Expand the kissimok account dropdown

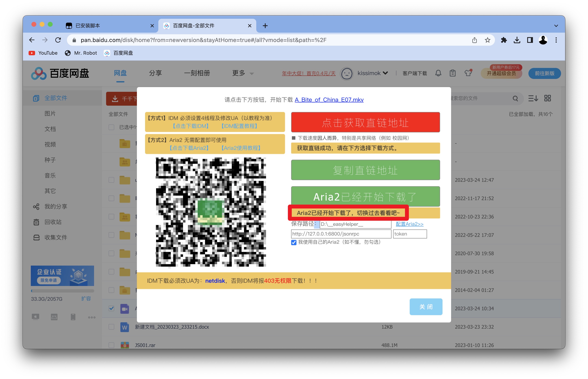pos(372,73)
